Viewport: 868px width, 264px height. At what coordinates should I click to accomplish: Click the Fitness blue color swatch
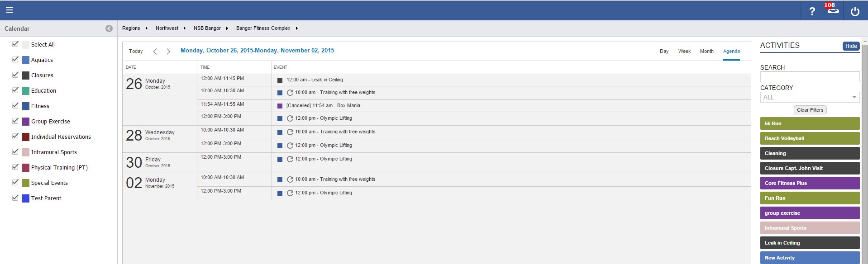[26, 106]
